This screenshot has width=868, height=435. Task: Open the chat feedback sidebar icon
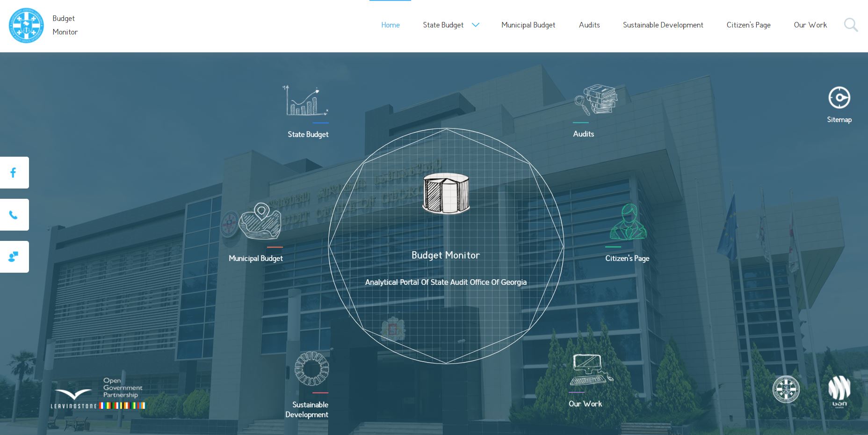14,257
